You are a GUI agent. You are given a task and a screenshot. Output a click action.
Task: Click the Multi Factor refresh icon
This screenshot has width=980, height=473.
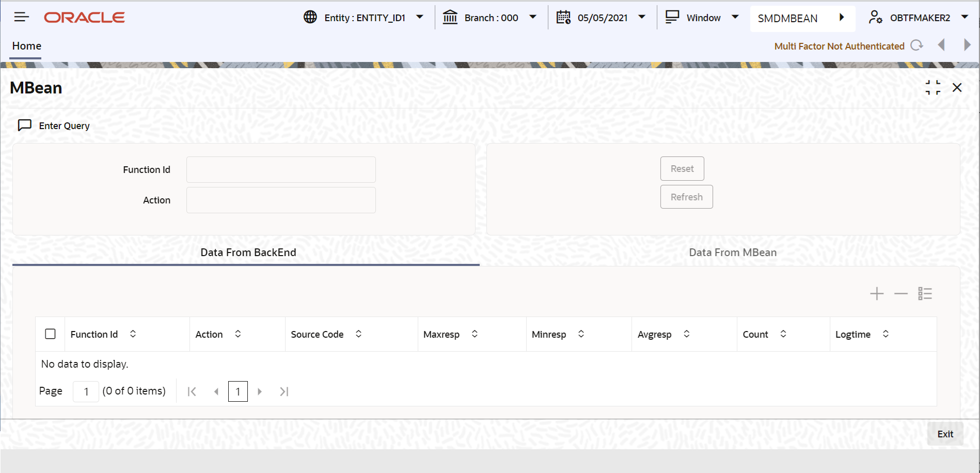[x=918, y=45]
